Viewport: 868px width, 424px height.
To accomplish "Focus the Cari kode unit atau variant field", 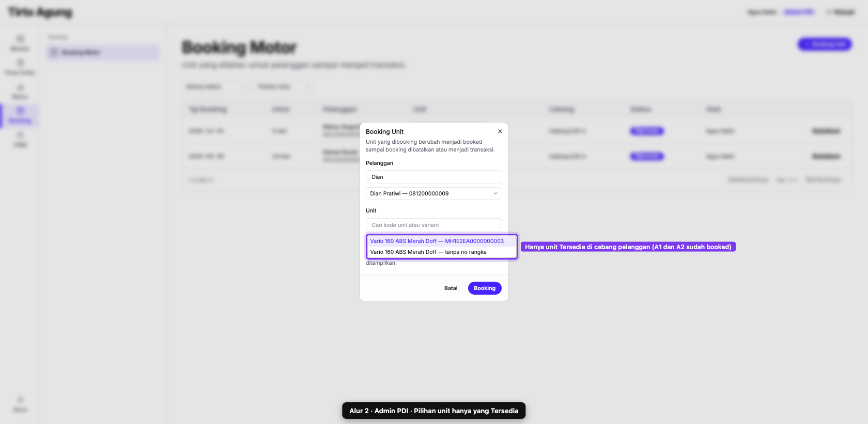I will pyautogui.click(x=434, y=225).
